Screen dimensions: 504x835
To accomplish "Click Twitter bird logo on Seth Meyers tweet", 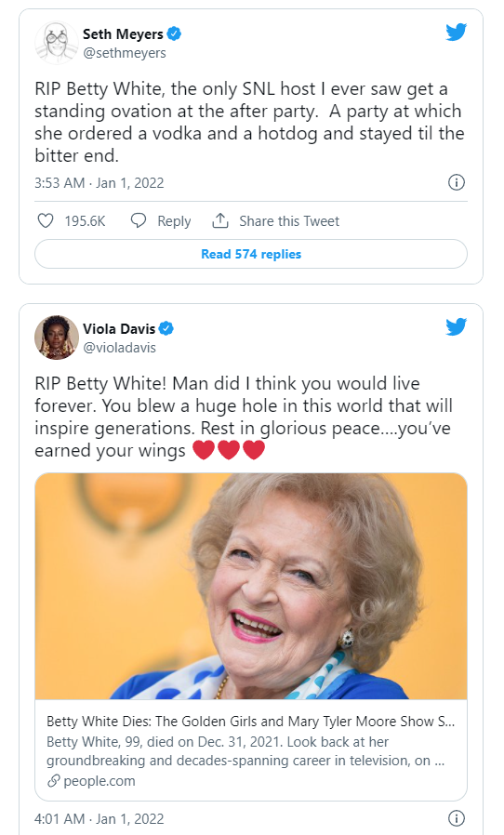I will (456, 32).
